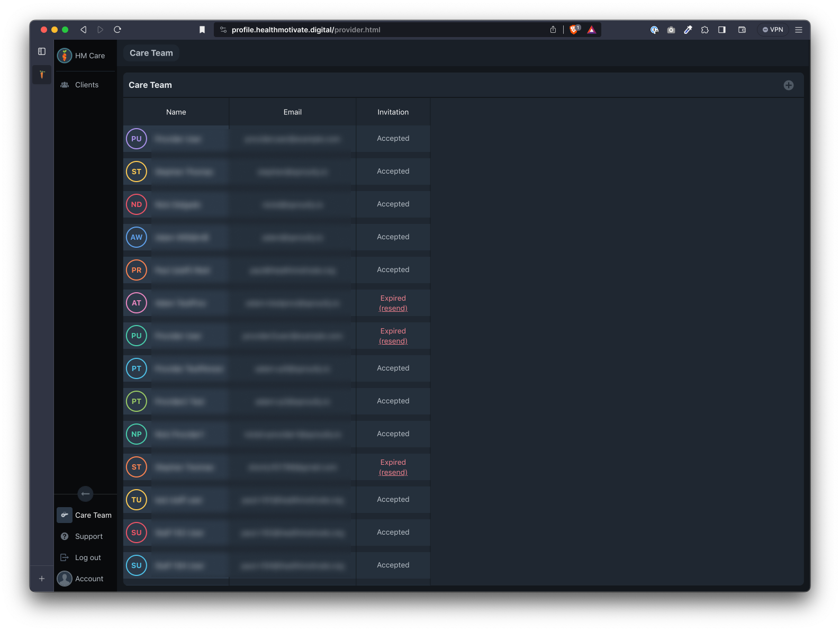Resend the expired invitation for green PU row
The width and height of the screenshot is (840, 631).
[x=393, y=341]
